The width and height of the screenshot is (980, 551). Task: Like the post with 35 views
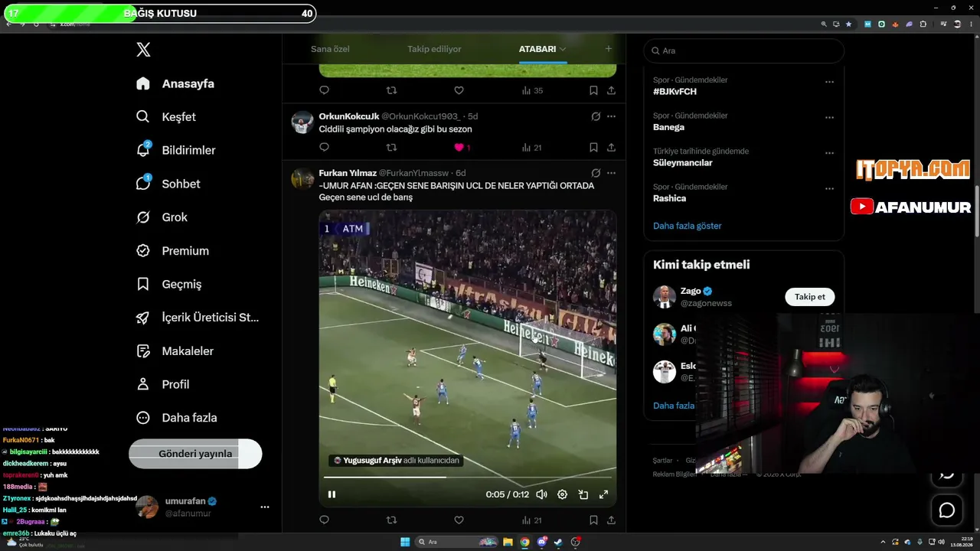(459, 90)
